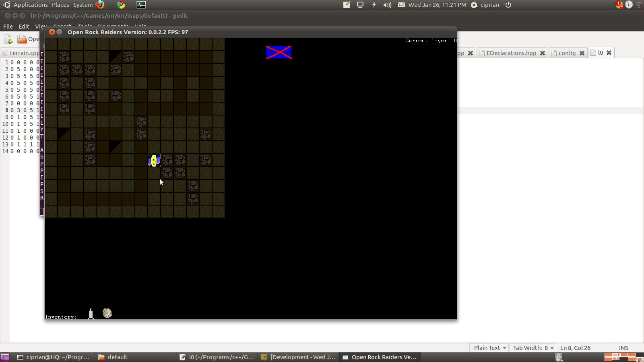Open the power indicator with lightning icon
The height and width of the screenshot is (362, 644).
click(374, 5)
